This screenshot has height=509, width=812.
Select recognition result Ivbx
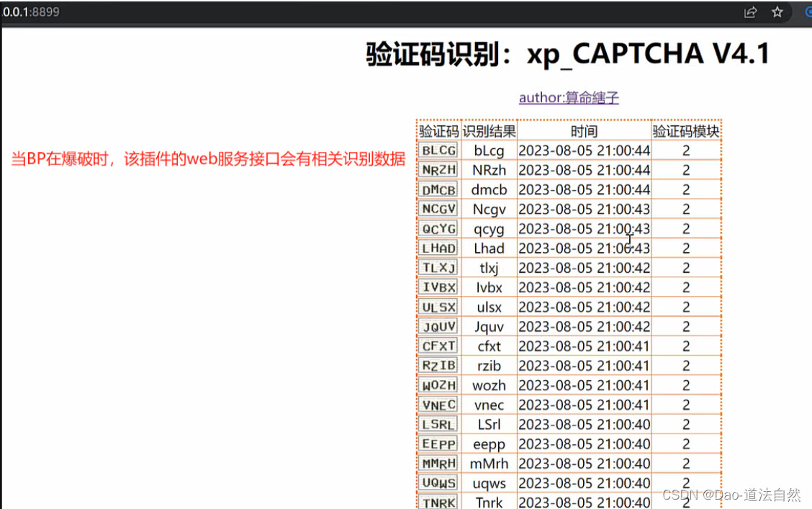[489, 287]
